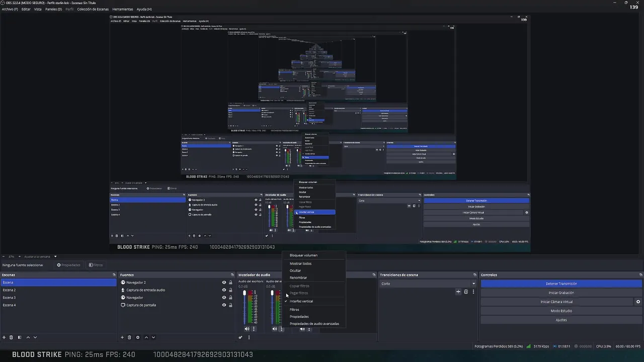
Task: Toggle visibility of the Navegador source
Action: pos(224,298)
